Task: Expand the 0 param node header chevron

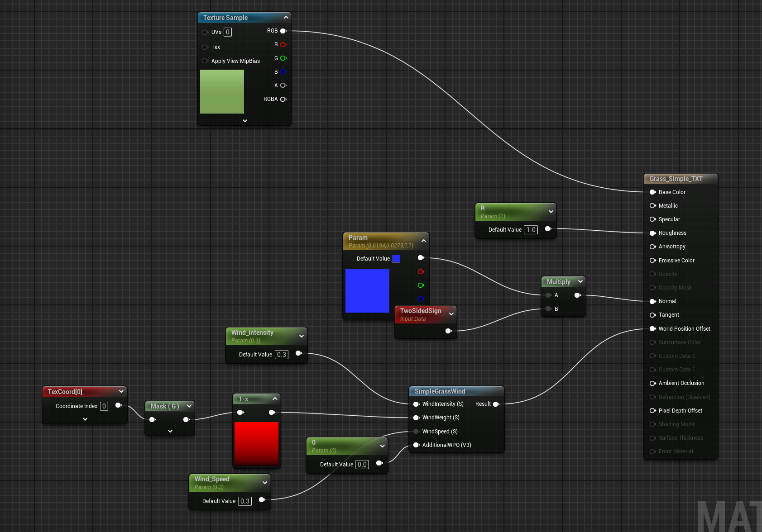Action: pos(383,446)
